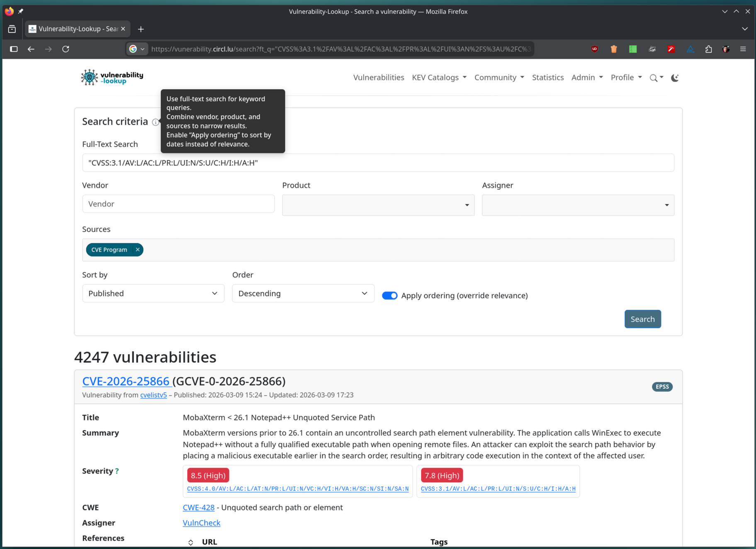The image size is (756, 549).
Task: Open the Firefox hamburger menu
Action: click(743, 49)
